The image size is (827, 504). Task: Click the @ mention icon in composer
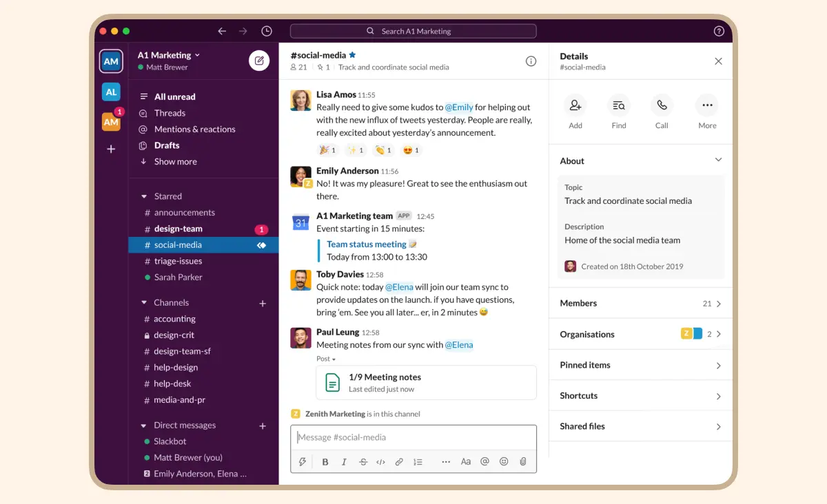pyautogui.click(x=484, y=462)
